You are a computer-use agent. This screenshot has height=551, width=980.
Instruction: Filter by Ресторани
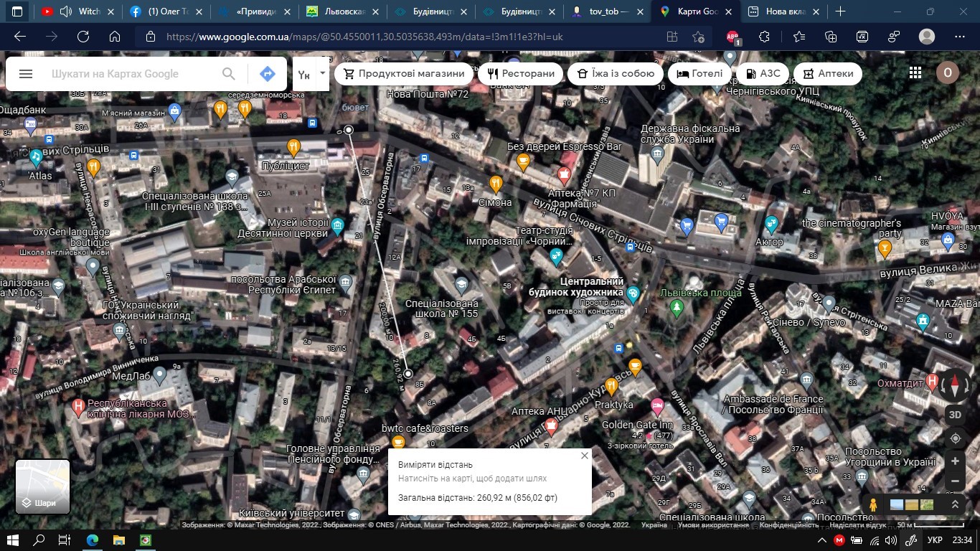(521, 73)
